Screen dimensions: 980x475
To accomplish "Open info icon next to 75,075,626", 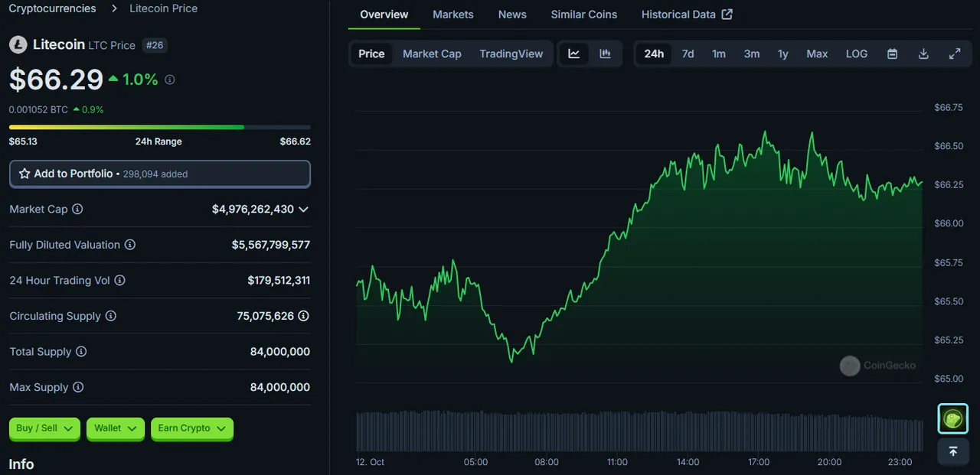I will (x=304, y=316).
